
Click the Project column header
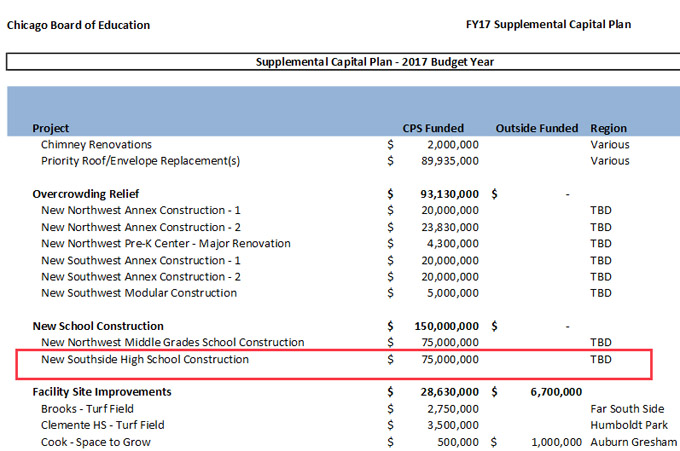(x=50, y=128)
